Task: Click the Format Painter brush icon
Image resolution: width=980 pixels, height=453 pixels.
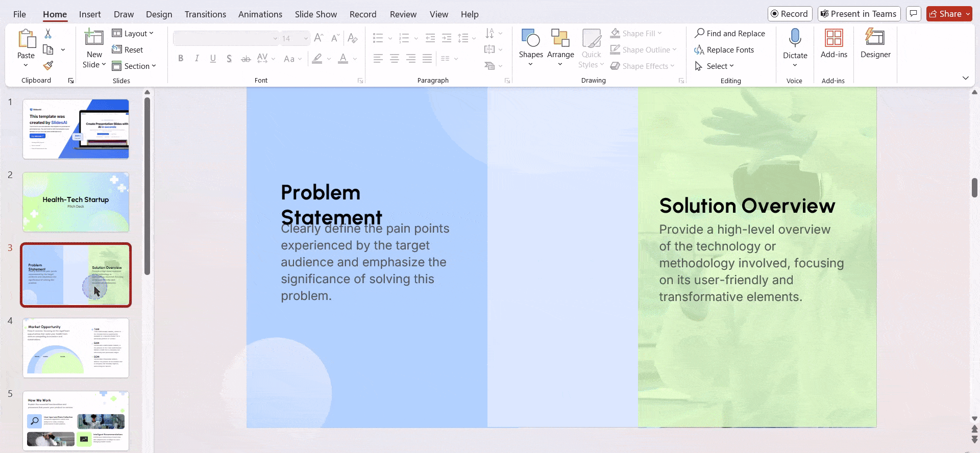Action: (48, 66)
